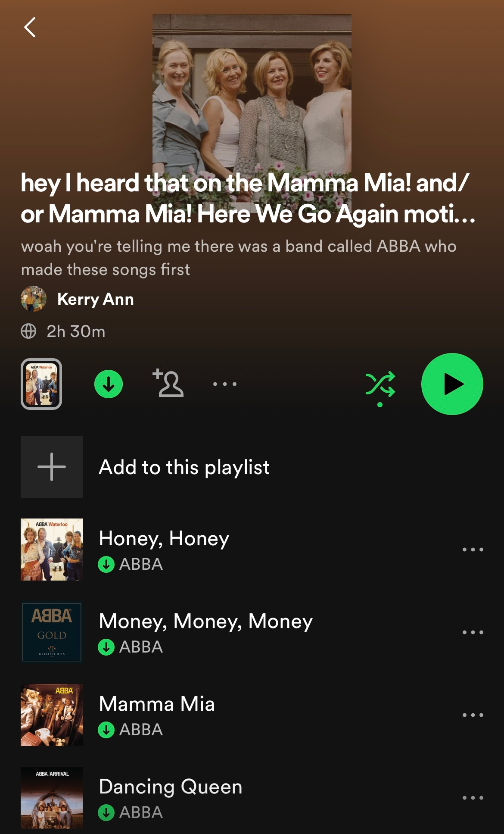The width and height of the screenshot is (504, 834).
Task: Tap the playlist cover image
Action: click(252, 93)
